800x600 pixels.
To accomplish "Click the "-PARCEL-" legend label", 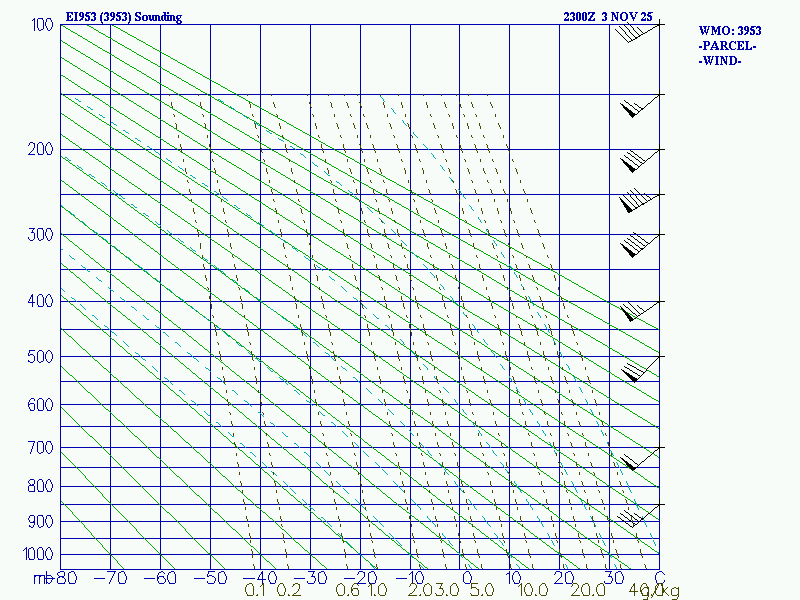I will tap(727, 46).
